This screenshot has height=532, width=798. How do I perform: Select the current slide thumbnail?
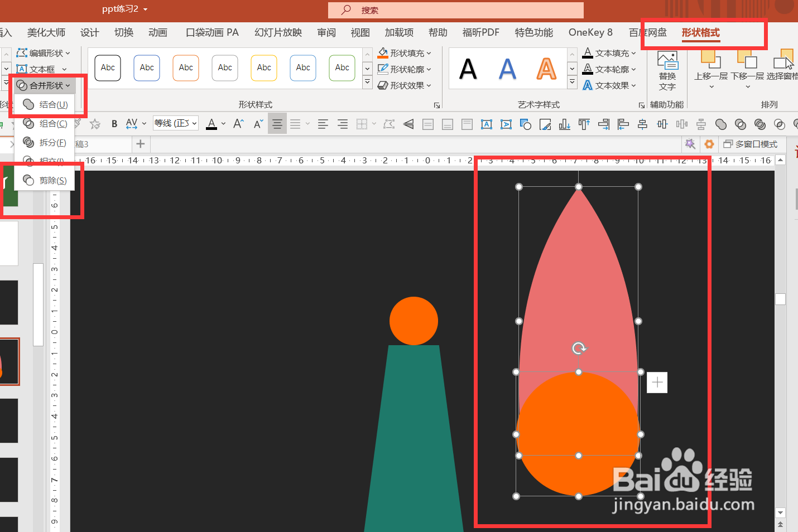click(9, 361)
